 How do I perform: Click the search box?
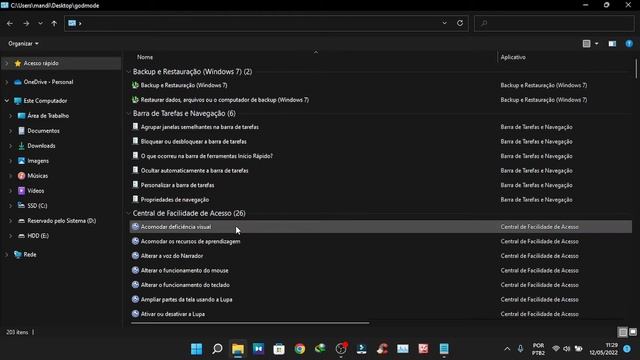tap(554, 23)
